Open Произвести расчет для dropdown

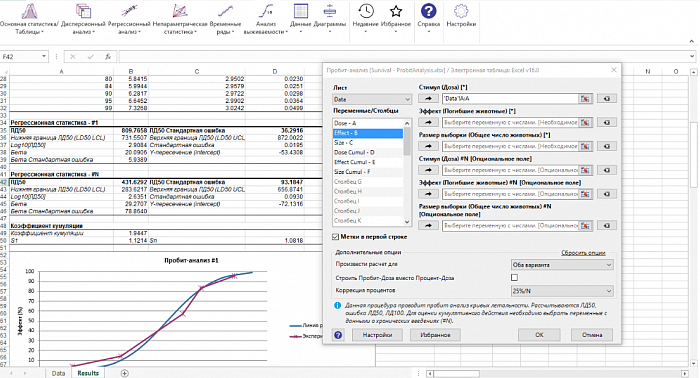pyautogui.click(x=562, y=265)
